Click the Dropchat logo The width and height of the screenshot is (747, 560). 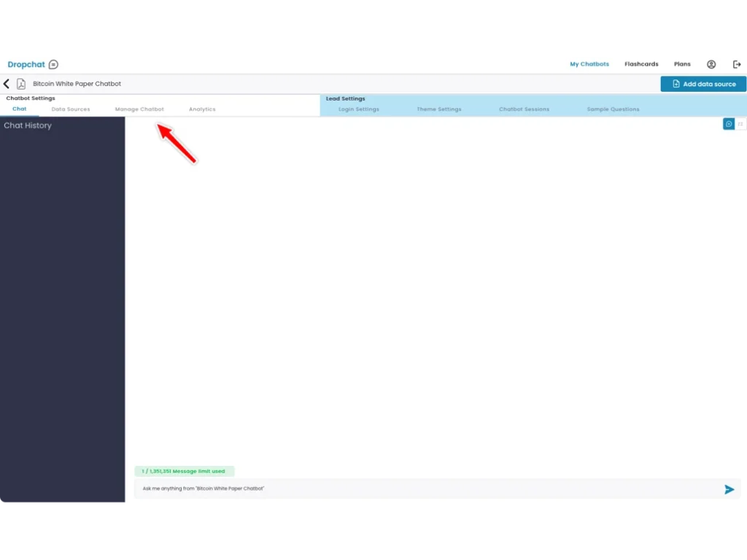point(33,64)
